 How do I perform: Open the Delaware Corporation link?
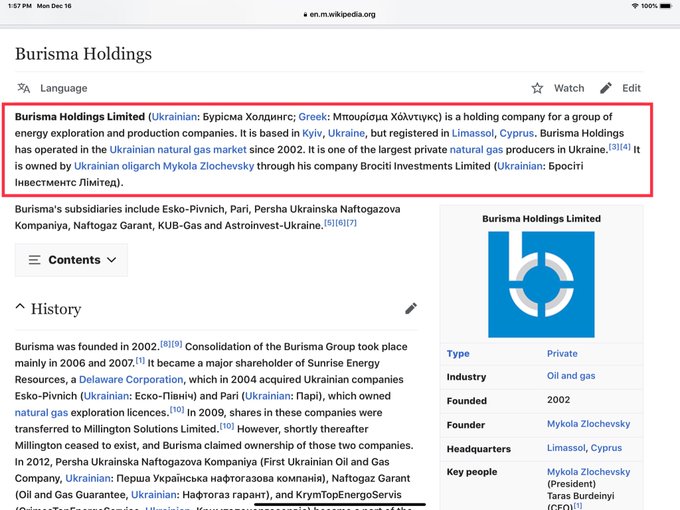tap(131, 379)
